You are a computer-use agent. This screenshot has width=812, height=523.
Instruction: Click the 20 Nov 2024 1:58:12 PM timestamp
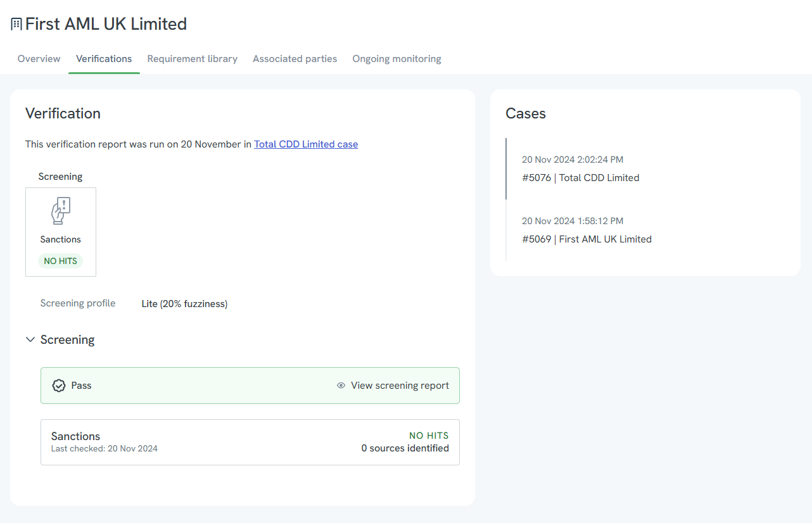click(573, 221)
